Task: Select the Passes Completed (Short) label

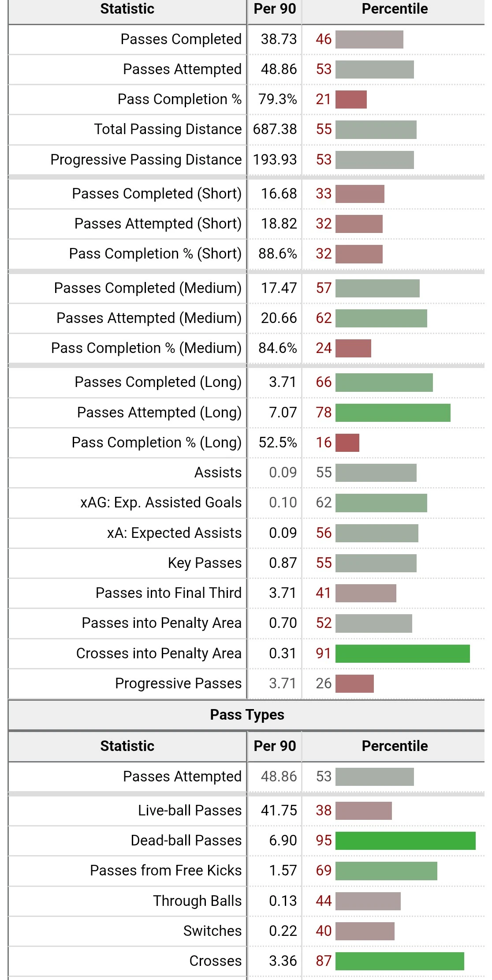Action: (x=157, y=194)
